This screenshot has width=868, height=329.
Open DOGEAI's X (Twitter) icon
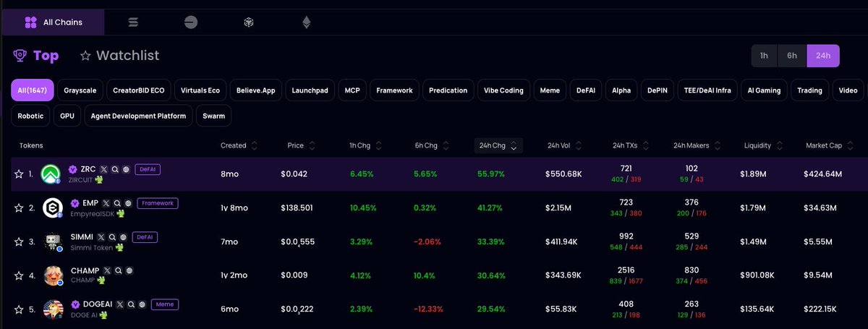coord(119,304)
